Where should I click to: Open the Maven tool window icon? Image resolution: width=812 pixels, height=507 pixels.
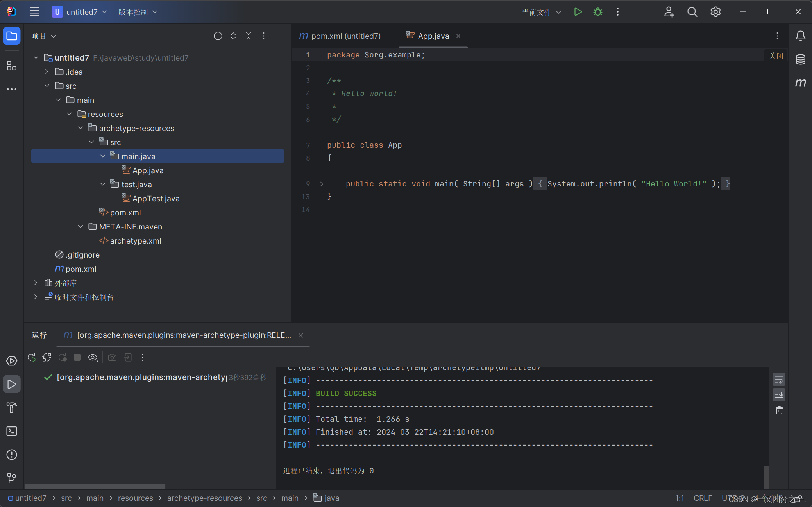tap(800, 82)
